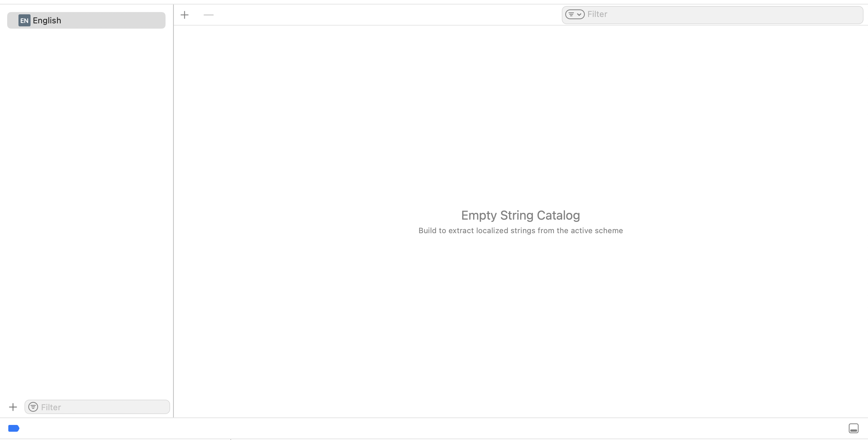Click the blue tag breakpoint indicator

click(x=14, y=428)
